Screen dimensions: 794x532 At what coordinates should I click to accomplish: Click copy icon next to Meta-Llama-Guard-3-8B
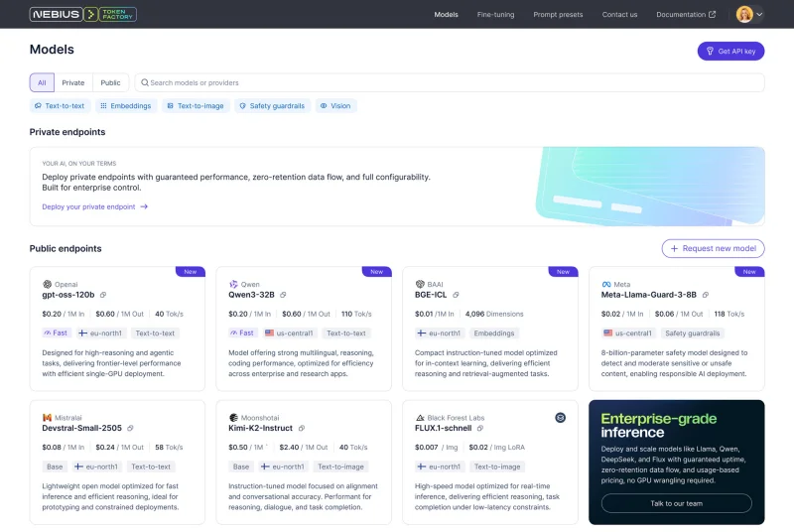[x=706, y=295]
